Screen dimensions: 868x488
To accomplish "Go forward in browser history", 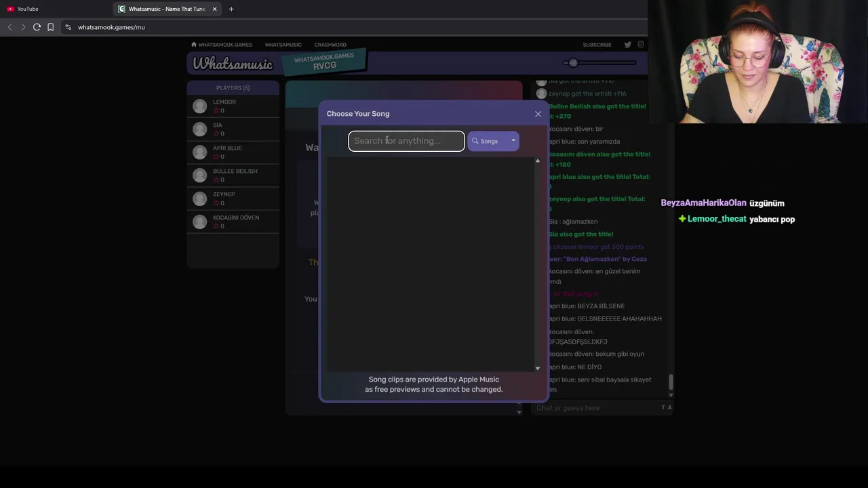I will (x=23, y=27).
